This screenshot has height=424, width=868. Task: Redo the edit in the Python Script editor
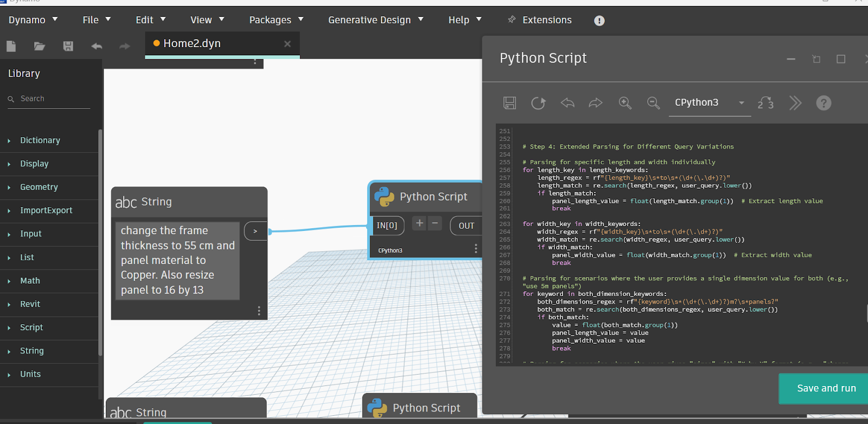(x=596, y=102)
